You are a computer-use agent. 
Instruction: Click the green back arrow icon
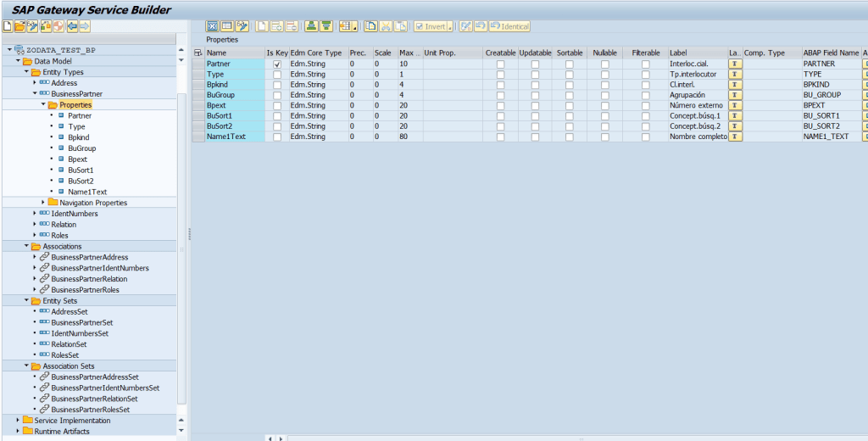coord(71,27)
